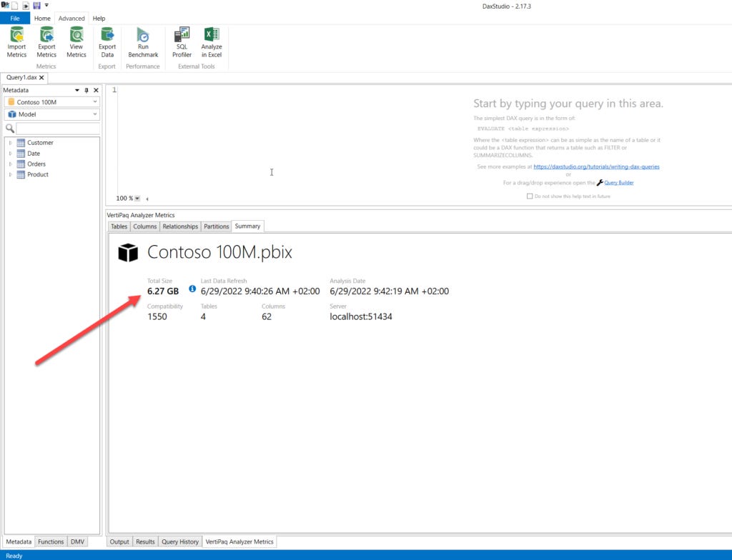This screenshot has width=732, height=560.
Task: Click the Metadata search input field
Action: pyautogui.click(x=58, y=128)
